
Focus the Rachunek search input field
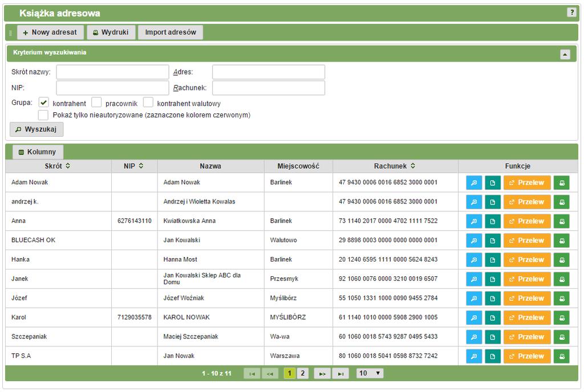pos(269,88)
